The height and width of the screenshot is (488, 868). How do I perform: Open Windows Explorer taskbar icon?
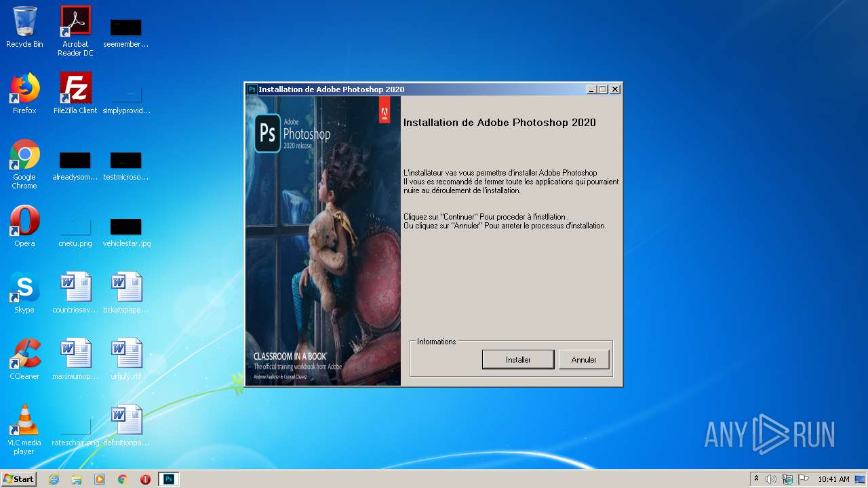pyautogui.click(x=77, y=479)
